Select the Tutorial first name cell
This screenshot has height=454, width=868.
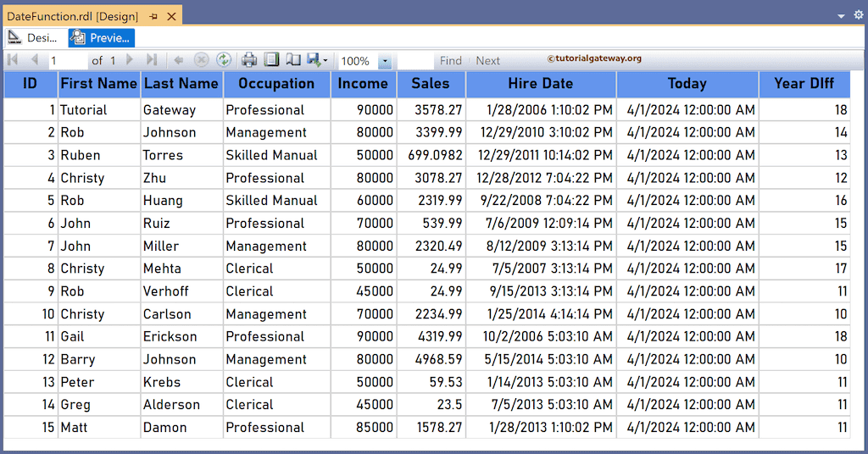point(99,109)
